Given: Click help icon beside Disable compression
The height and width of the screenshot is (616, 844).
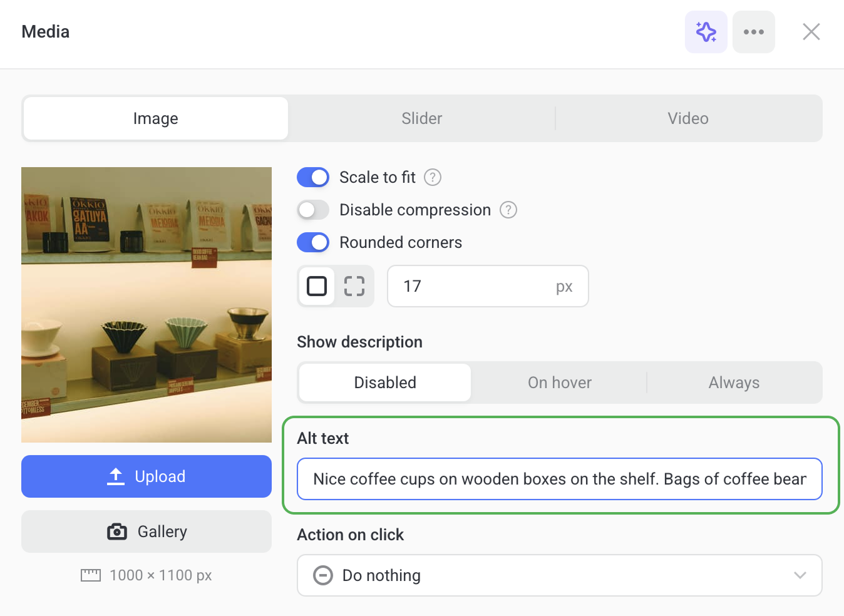Looking at the screenshot, I should 508,210.
